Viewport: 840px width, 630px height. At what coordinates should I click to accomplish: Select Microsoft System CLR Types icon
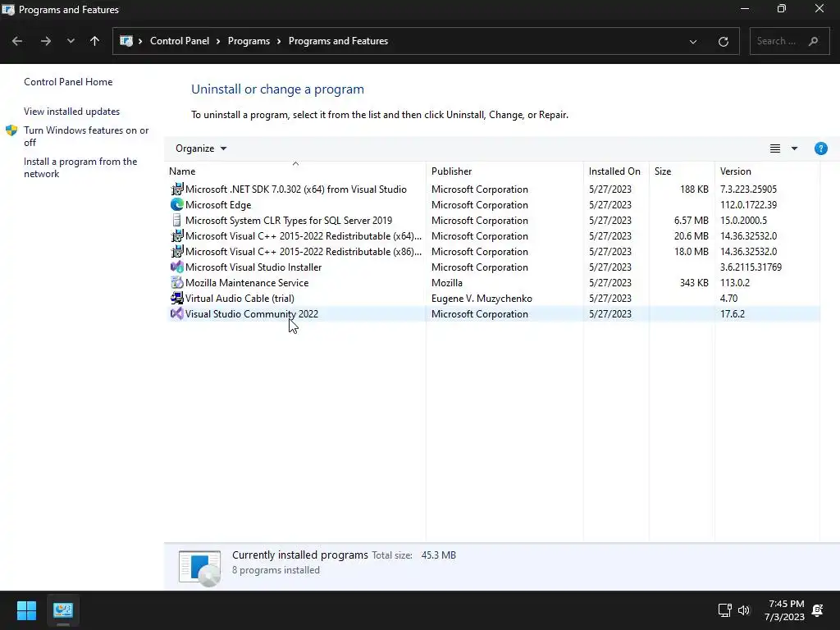click(177, 220)
